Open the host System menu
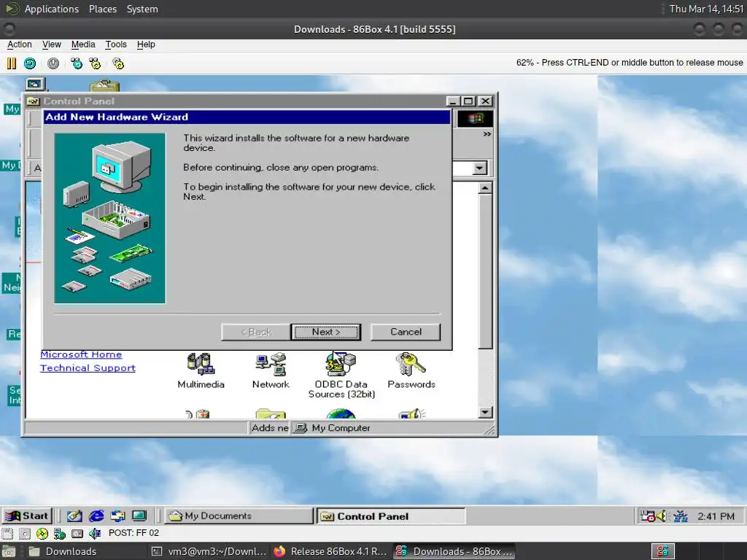This screenshot has height=560, width=747. (142, 9)
